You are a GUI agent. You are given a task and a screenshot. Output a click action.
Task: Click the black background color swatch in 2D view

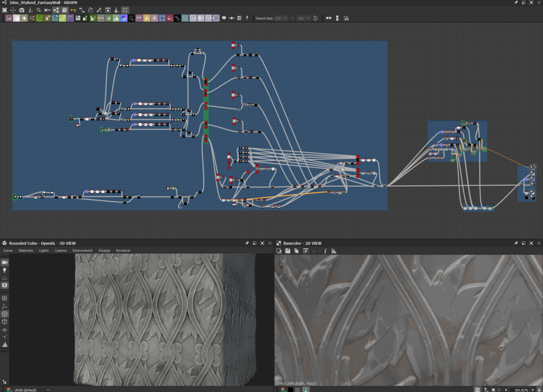tap(290, 389)
